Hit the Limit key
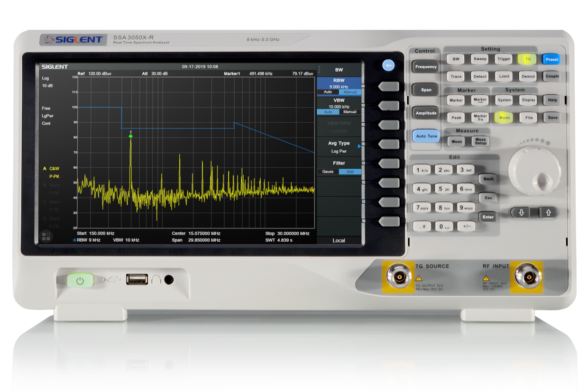The width and height of the screenshot is (588, 392). pos(504,76)
